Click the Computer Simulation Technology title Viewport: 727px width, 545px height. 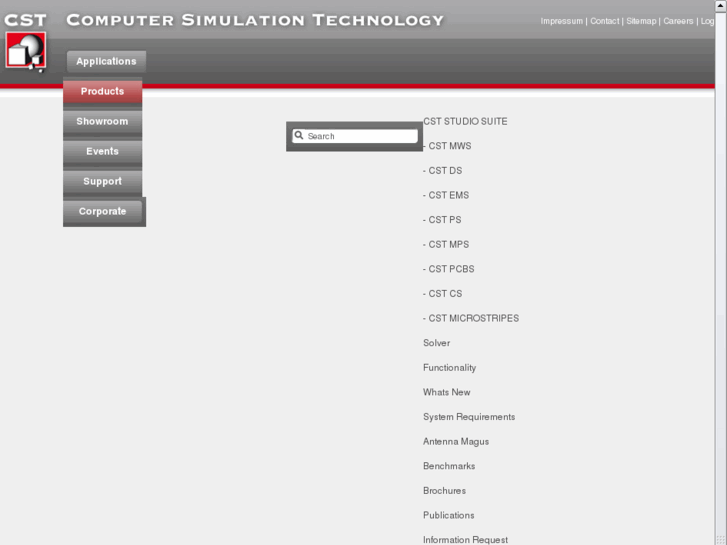[x=255, y=20]
